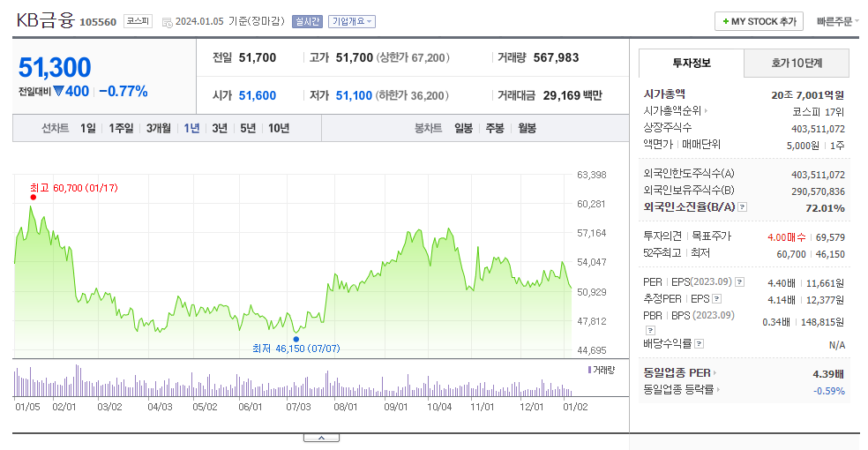
Task: Click help icon beside 추정PER EPS
Action: [717, 299]
